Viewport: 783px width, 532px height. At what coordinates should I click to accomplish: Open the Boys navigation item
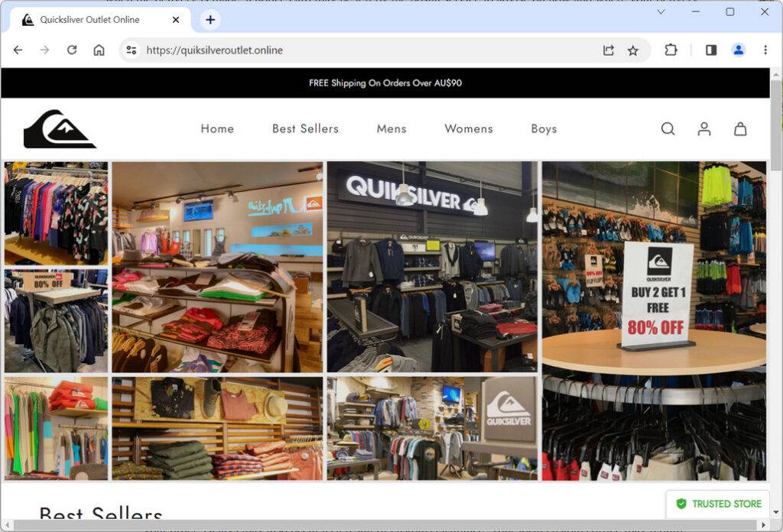pyautogui.click(x=544, y=128)
